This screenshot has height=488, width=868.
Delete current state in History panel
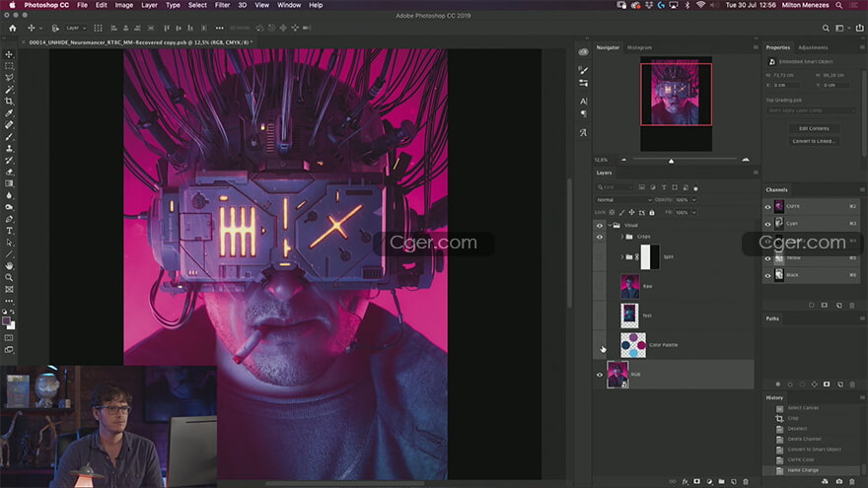852,481
